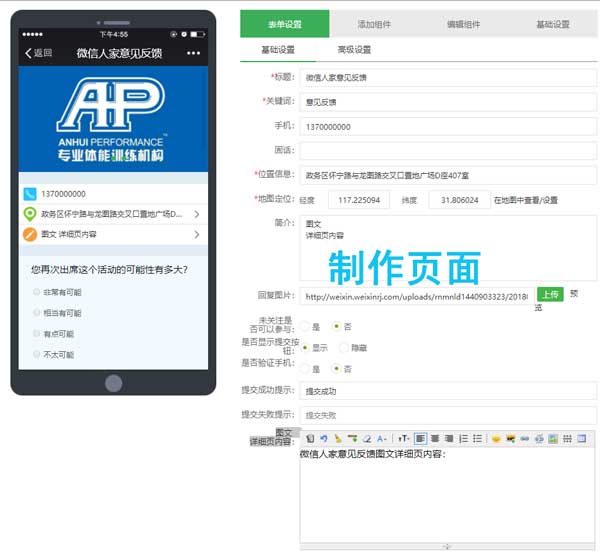Viewport: 600px width, 553px height.
Task: Click the green-arrow icon after the format brush
Action: pyautogui.click(x=352, y=439)
